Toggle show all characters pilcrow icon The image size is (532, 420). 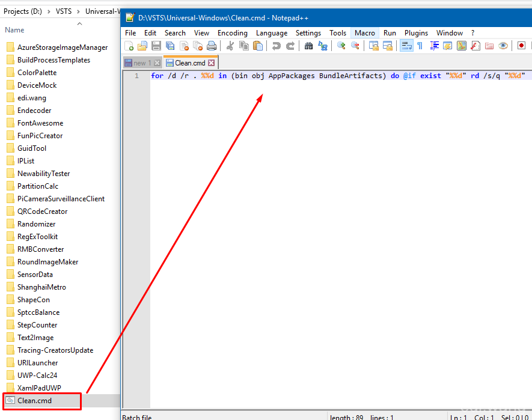pos(420,46)
